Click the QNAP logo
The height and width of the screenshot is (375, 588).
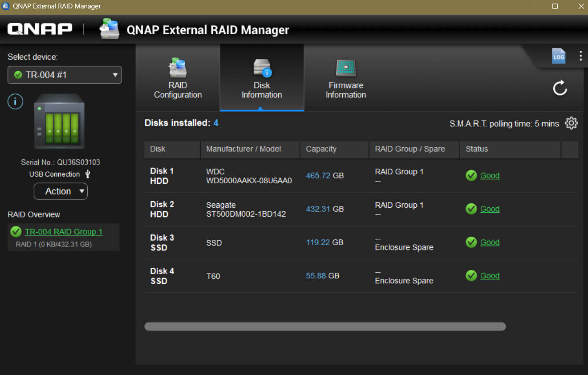click(x=40, y=29)
